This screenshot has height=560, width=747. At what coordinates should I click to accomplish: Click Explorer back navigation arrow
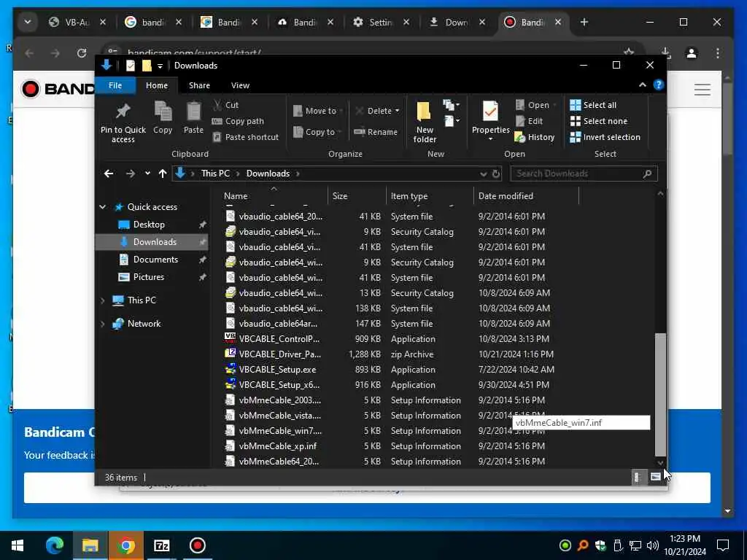point(109,174)
